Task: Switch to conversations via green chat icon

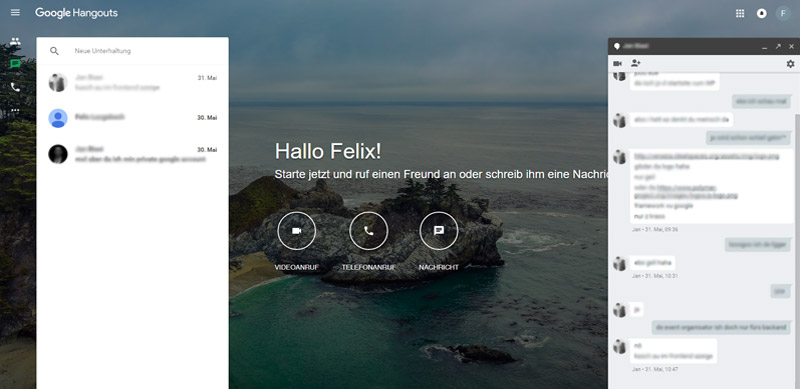Action: click(x=15, y=64)
